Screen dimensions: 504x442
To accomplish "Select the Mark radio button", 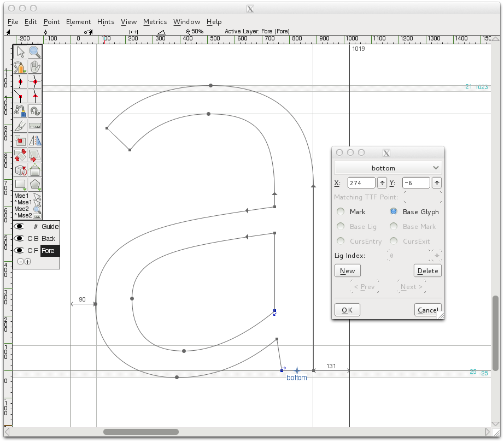I will [341, 211].
